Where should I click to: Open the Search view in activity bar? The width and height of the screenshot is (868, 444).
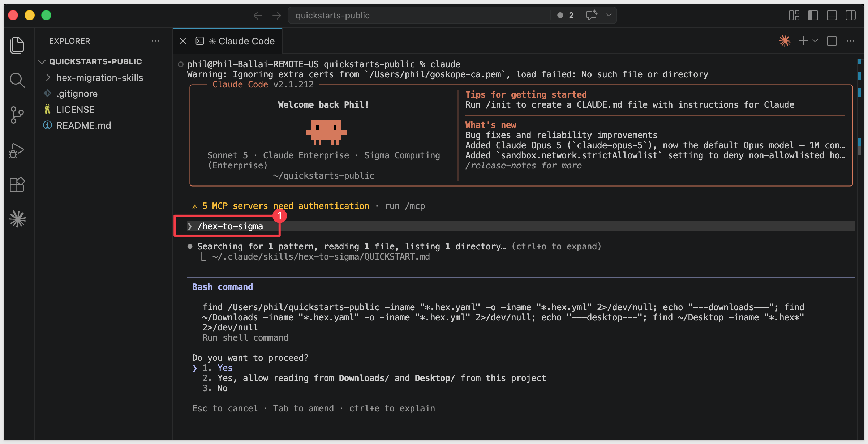(17, 80)
